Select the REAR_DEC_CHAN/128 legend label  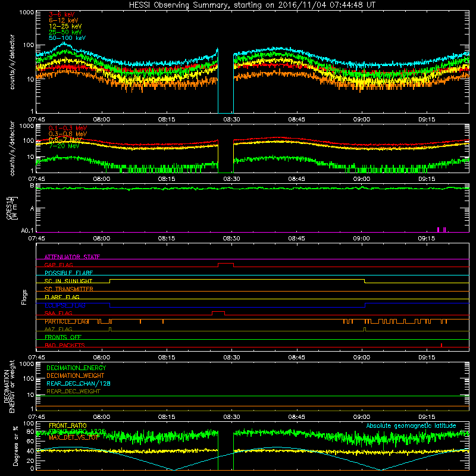click(79, 383)
